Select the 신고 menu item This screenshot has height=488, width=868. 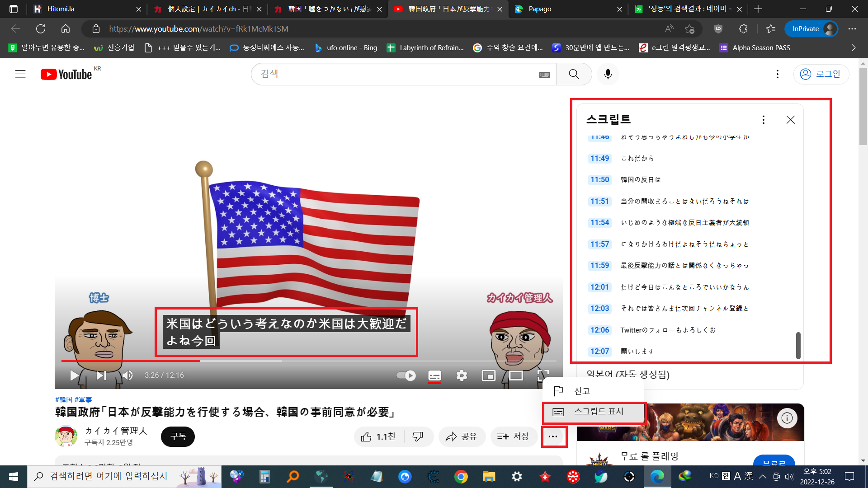[x=593, y=391]
